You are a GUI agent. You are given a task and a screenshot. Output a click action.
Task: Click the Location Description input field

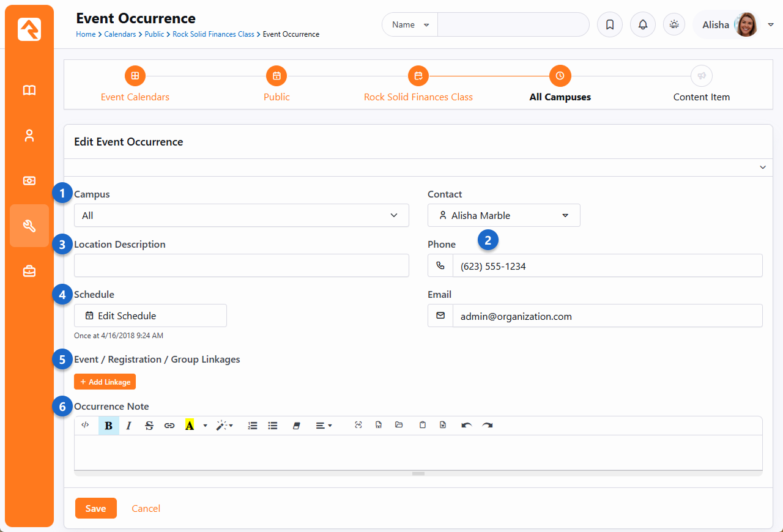point(241,265)
